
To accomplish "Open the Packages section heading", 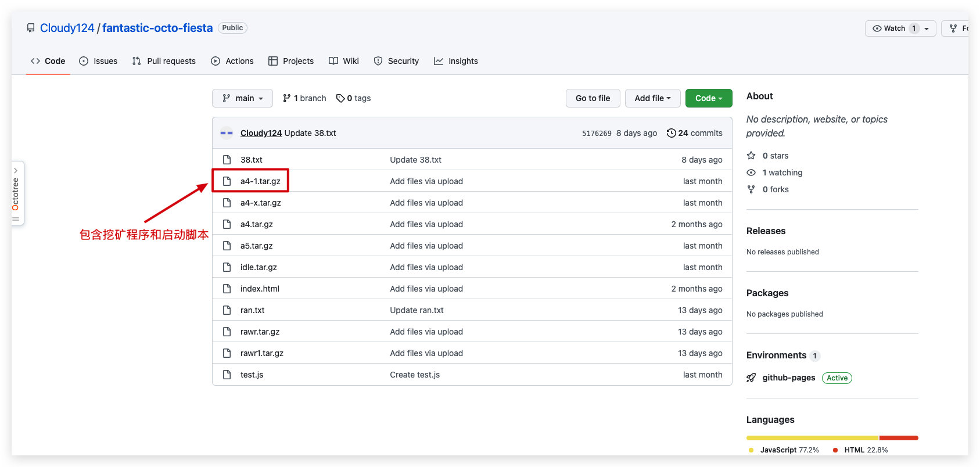I will coord(767,293).
